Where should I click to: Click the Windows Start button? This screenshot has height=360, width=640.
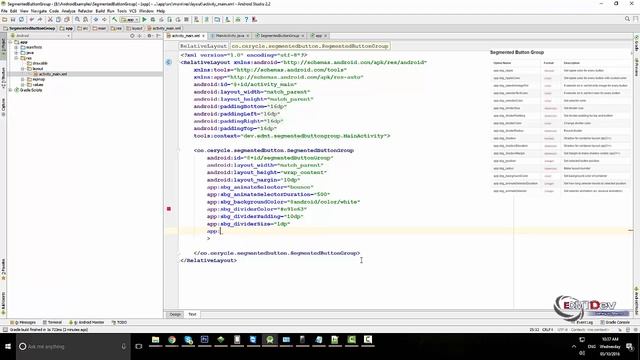click(x=8, y=347)
